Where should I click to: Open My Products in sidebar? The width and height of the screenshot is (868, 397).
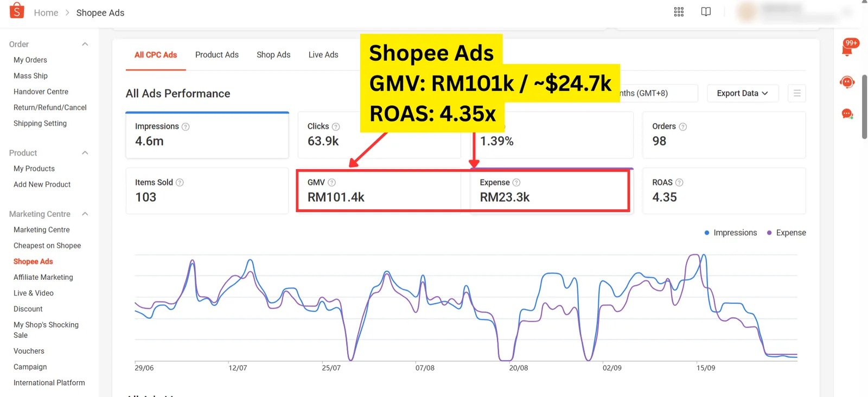(x=34, y=169)
